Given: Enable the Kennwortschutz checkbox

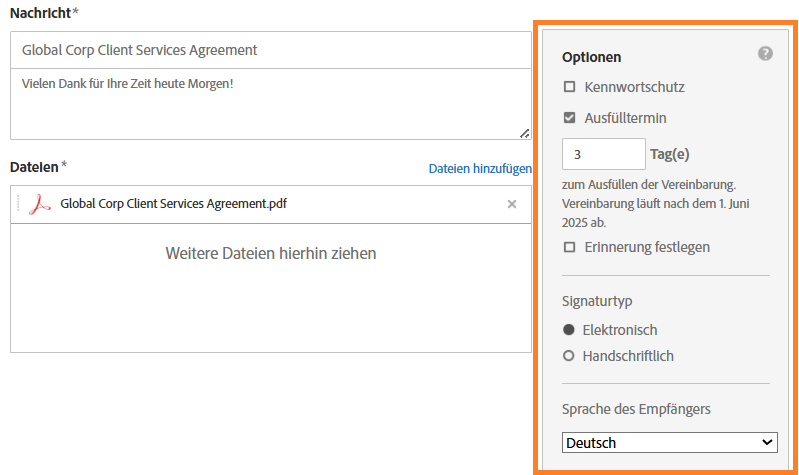Looking at the screenshot, I should point(569,87).
